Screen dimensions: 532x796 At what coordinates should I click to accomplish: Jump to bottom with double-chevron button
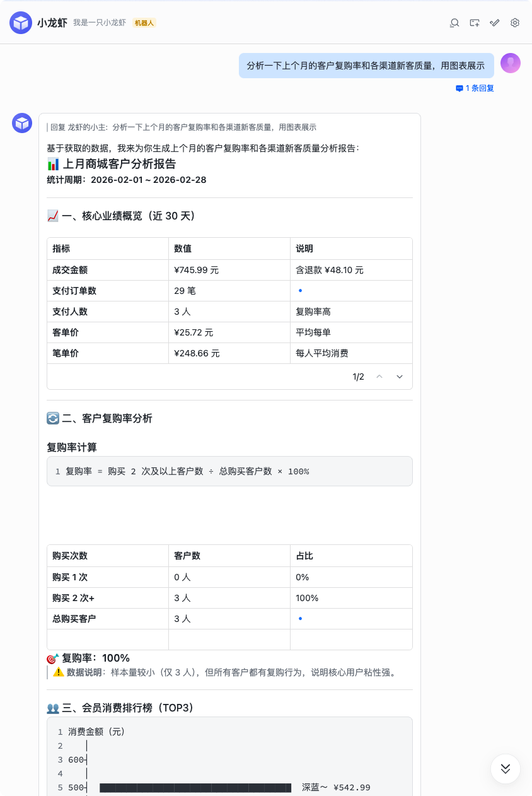pos(506,769)
